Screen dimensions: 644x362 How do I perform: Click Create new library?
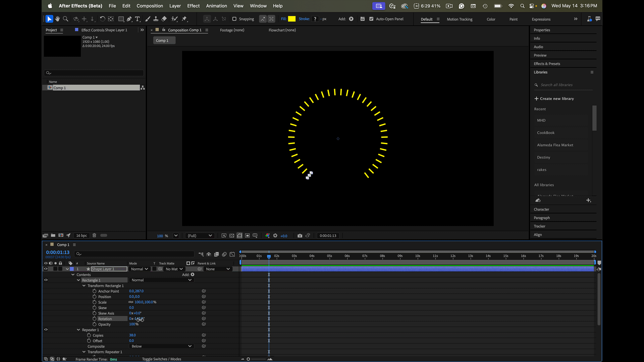coord(554,99)
